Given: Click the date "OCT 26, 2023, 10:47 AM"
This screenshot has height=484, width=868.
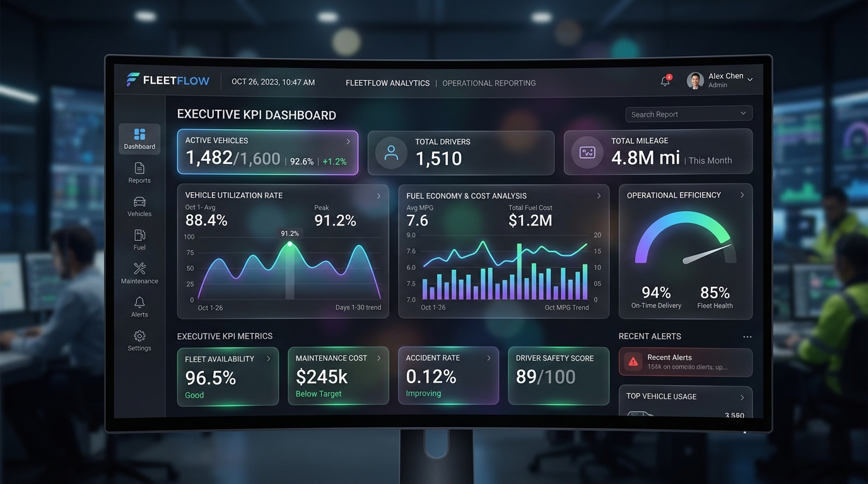Looking at the screenshot, I should [x=273, y=82].
